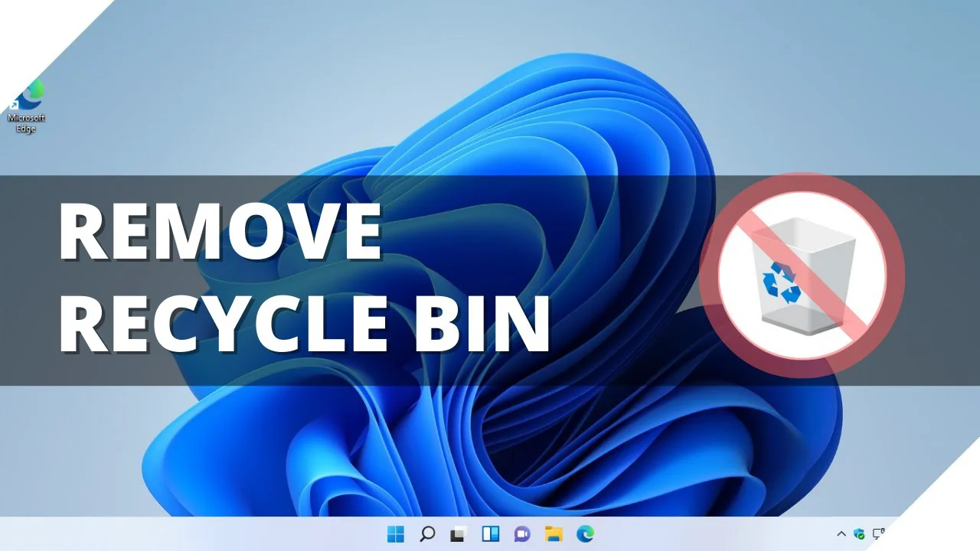Launch Task View from the taskbar

pyautogui.click(x=459, y=534)
